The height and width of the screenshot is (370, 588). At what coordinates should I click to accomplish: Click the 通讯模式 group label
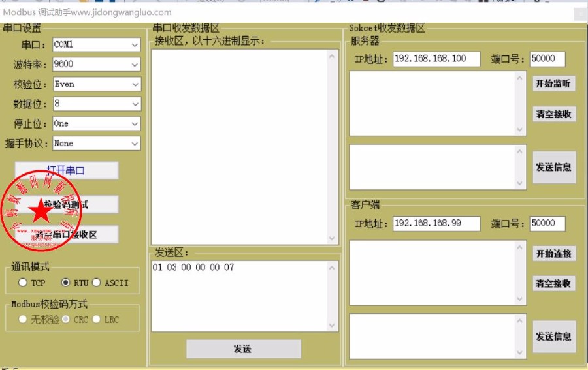click(x=30, y=267)
